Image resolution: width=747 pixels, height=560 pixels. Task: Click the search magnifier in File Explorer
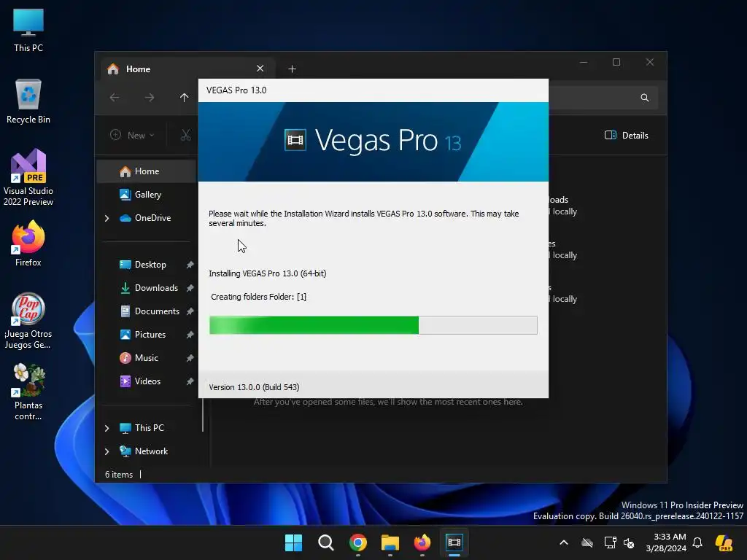645,98
